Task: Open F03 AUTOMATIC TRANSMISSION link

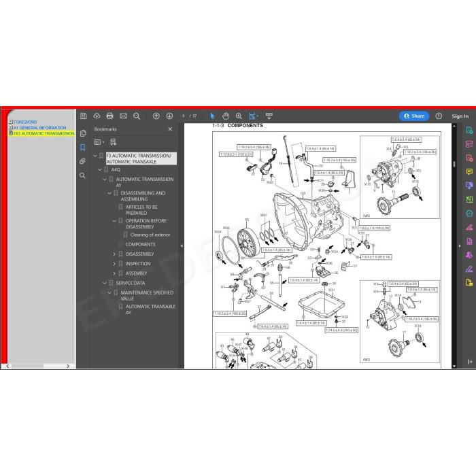Action: click(x=44, y=133)
